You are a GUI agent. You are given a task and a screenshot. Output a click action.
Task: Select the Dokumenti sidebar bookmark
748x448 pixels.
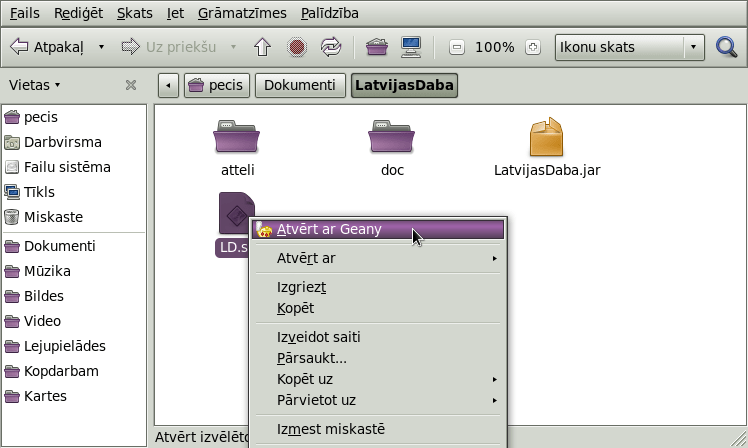click(74, 246)
